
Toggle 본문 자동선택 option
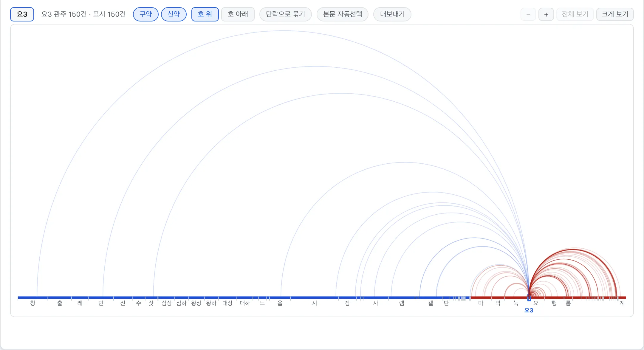pyautogui.click(x=343, y=14)
